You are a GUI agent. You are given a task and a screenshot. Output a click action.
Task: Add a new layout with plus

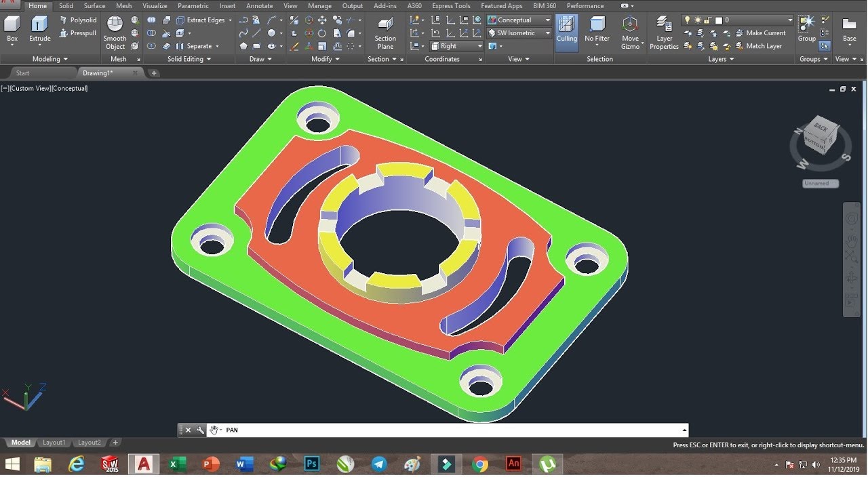(115, 443)
